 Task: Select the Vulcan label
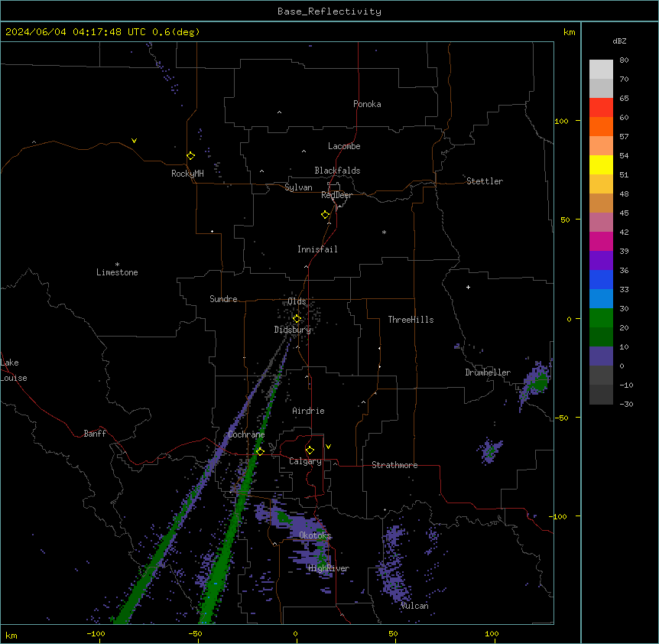tap(414, 606)
